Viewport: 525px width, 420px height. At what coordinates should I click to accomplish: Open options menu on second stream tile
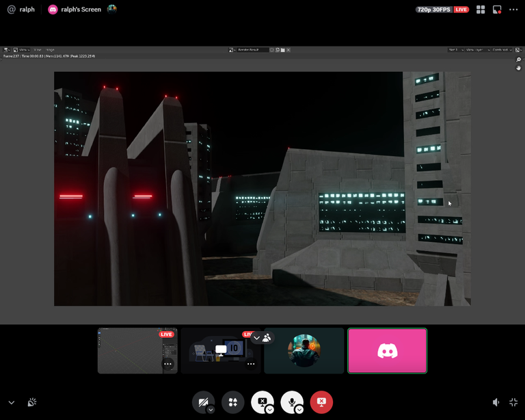(x=251, y=364)
